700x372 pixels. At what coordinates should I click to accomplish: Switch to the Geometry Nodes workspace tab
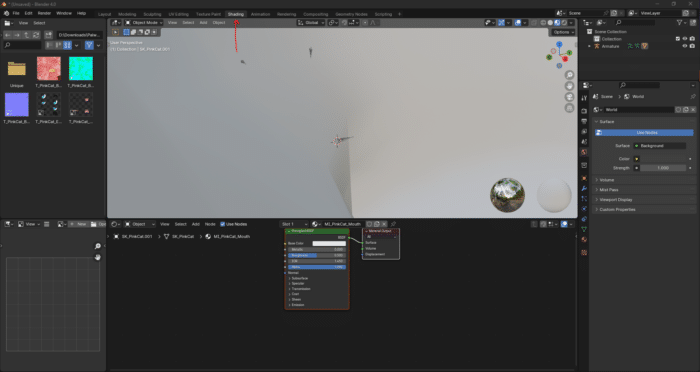pos(351,14)
